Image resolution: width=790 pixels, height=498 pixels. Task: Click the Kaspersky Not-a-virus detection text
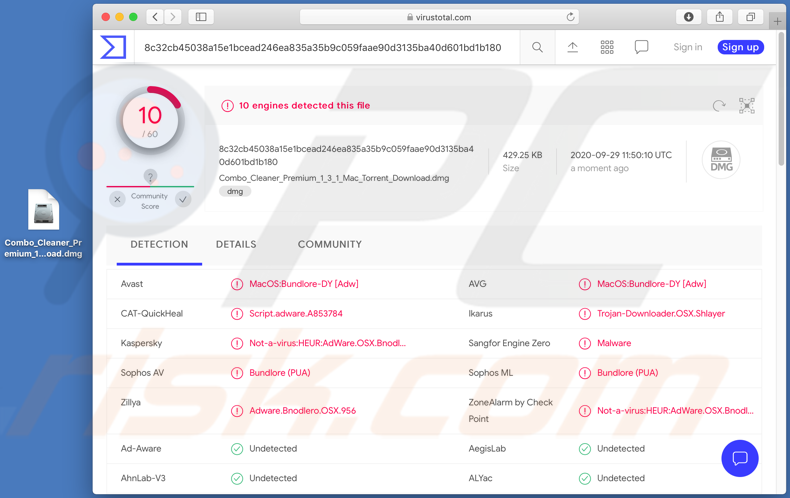click(327, 343)
